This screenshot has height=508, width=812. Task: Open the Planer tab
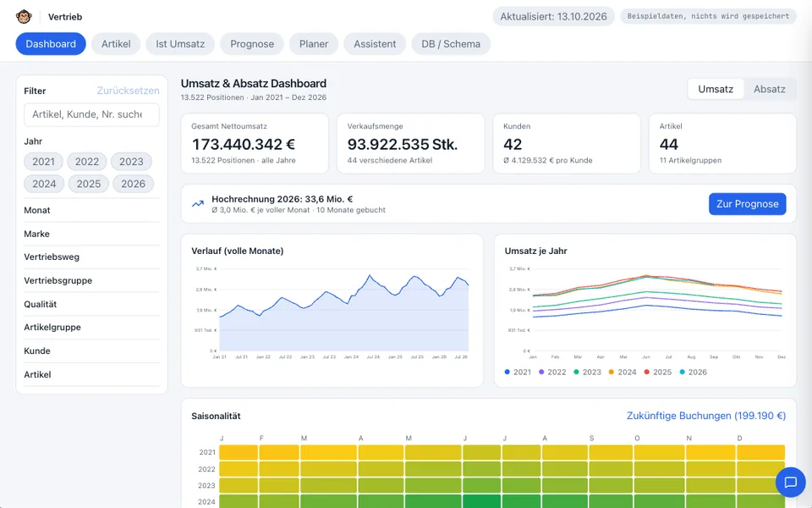(314, 44)
